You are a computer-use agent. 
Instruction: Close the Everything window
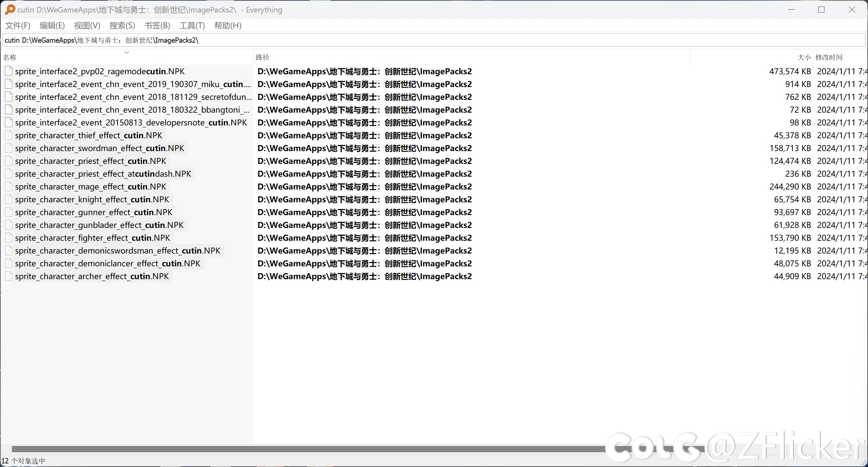(x=852, y=10)
